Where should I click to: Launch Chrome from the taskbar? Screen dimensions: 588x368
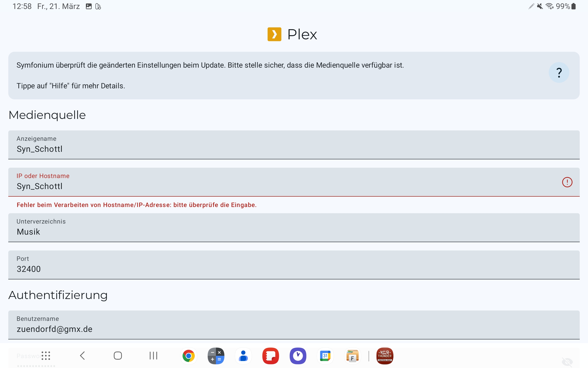point(188,356)
